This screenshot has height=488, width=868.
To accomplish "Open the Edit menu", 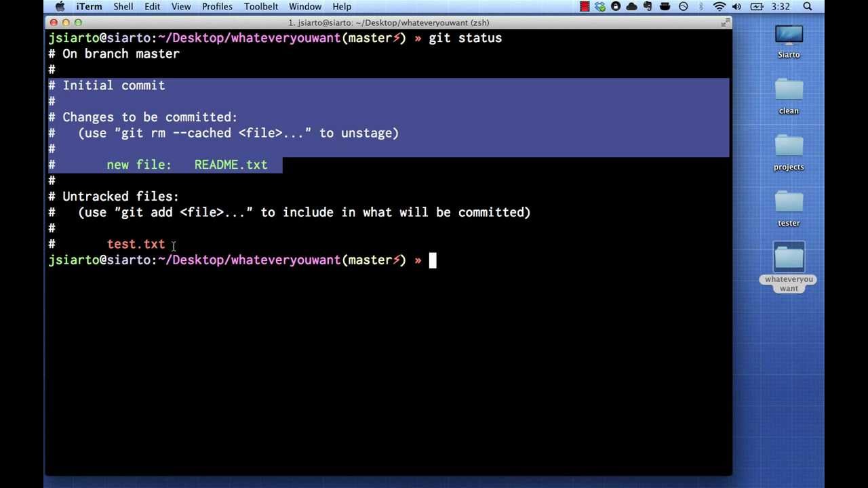I will 152,7.
